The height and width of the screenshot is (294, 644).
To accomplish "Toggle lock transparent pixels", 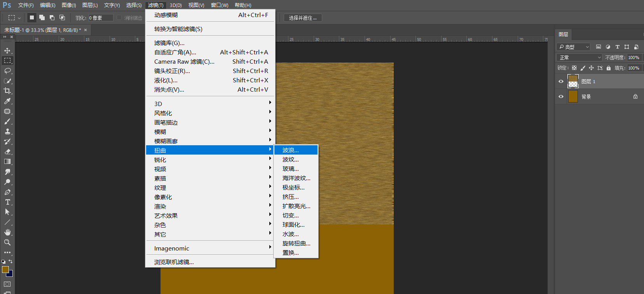I will click(574, 68).
